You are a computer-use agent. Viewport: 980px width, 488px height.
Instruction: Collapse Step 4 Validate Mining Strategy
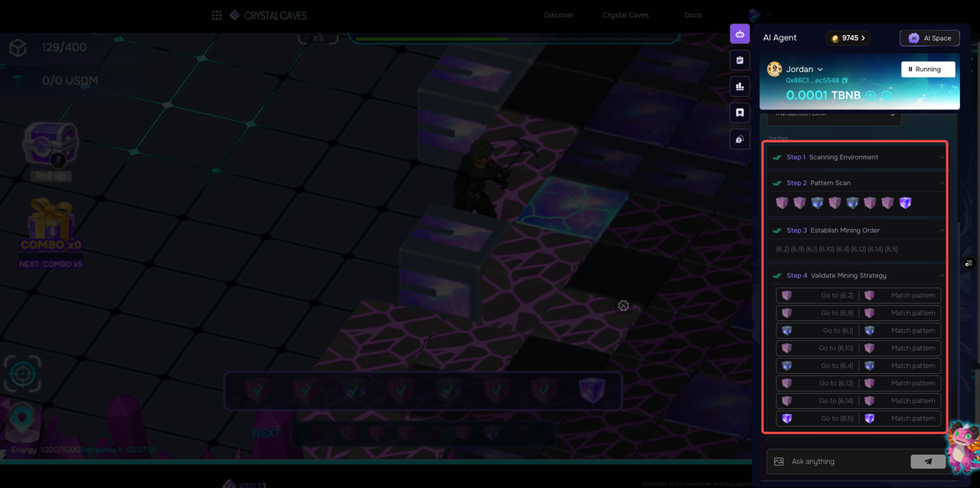[858, 276]
